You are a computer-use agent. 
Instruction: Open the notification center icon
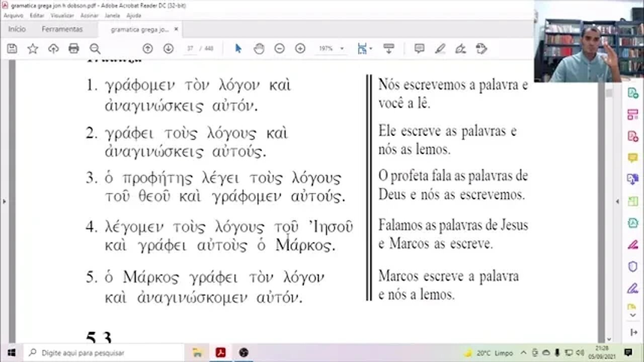[628, 352]
